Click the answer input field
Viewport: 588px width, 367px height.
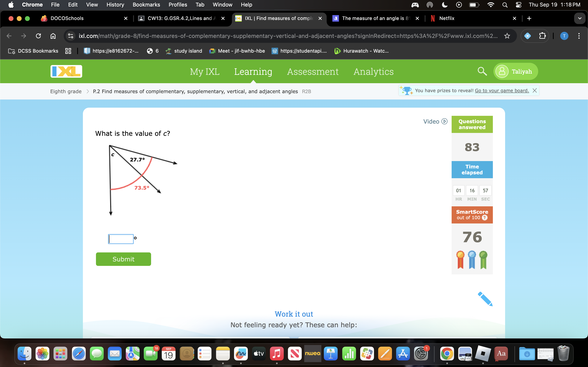tap(121, 238)
